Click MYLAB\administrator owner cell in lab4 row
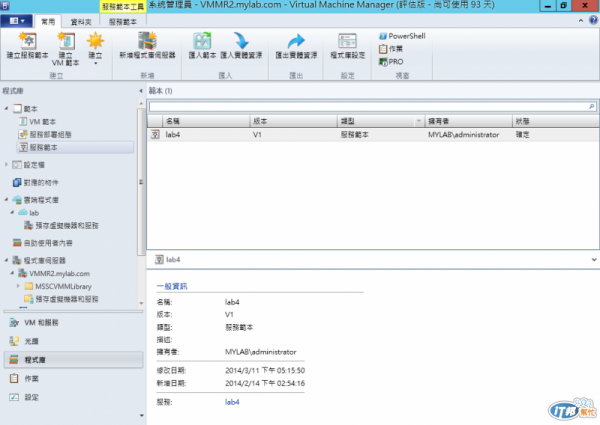Viewport: 600px width, 425px height. pos(463,135)
